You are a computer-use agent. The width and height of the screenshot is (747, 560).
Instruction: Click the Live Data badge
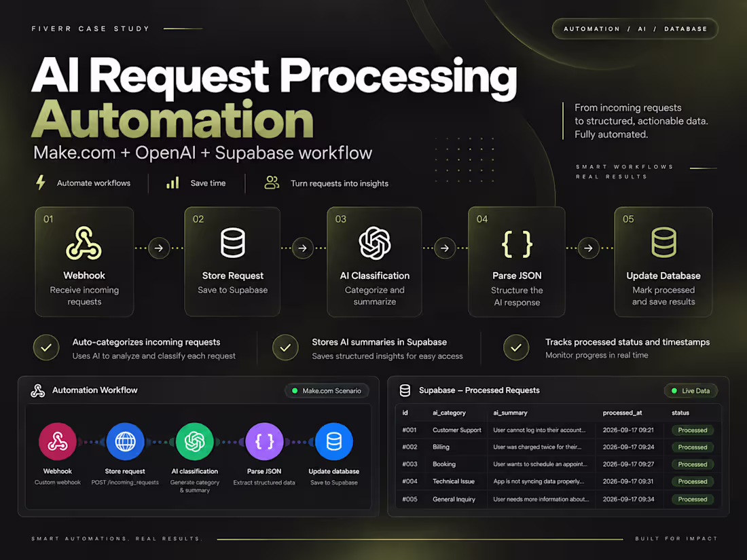click(691, 391)
